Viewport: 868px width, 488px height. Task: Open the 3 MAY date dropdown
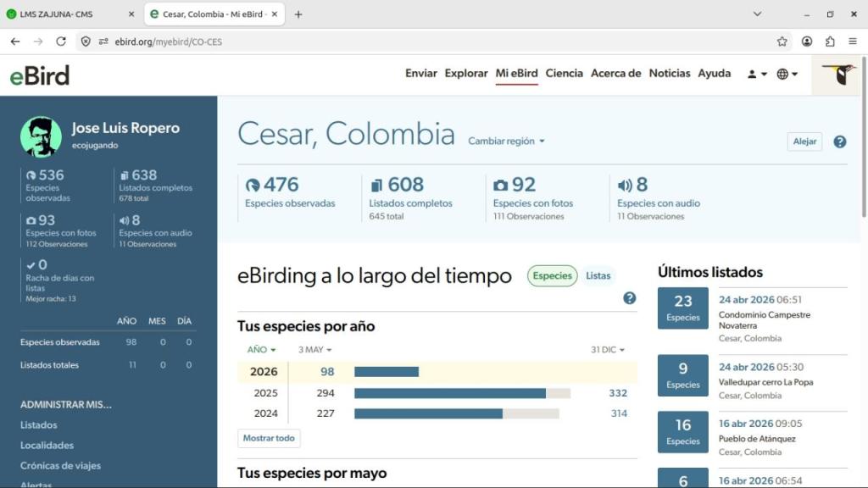click(x=314, y=350)
